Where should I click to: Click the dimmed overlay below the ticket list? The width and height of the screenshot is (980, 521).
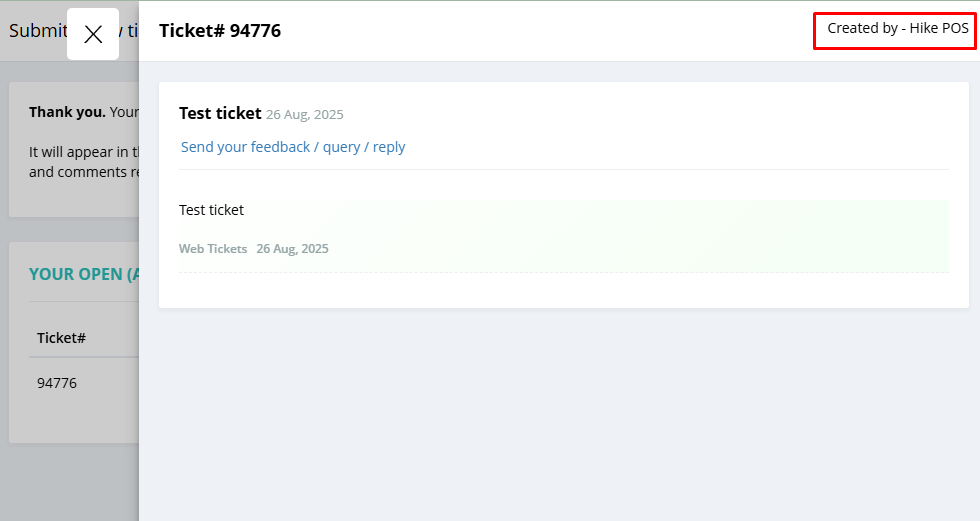coord(69,482)
